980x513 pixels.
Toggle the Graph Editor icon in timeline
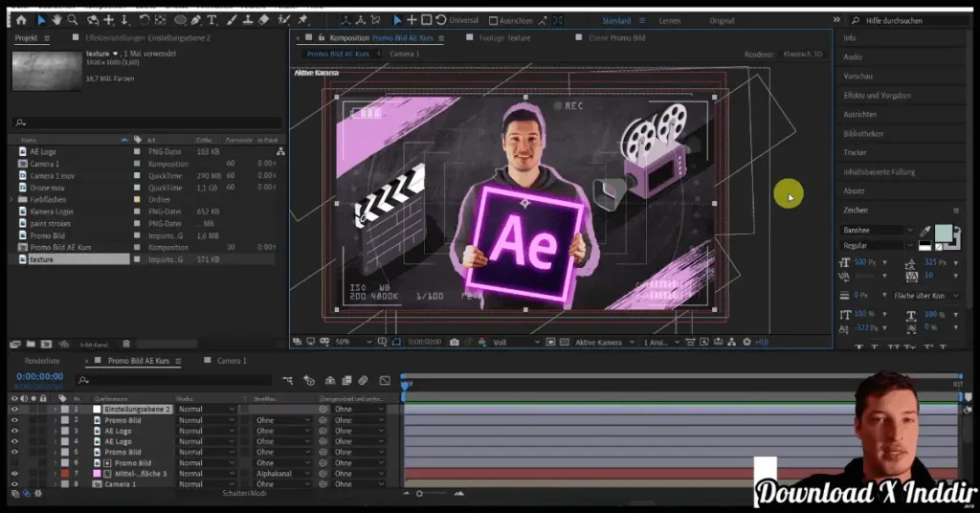click(x=385, y=380)
